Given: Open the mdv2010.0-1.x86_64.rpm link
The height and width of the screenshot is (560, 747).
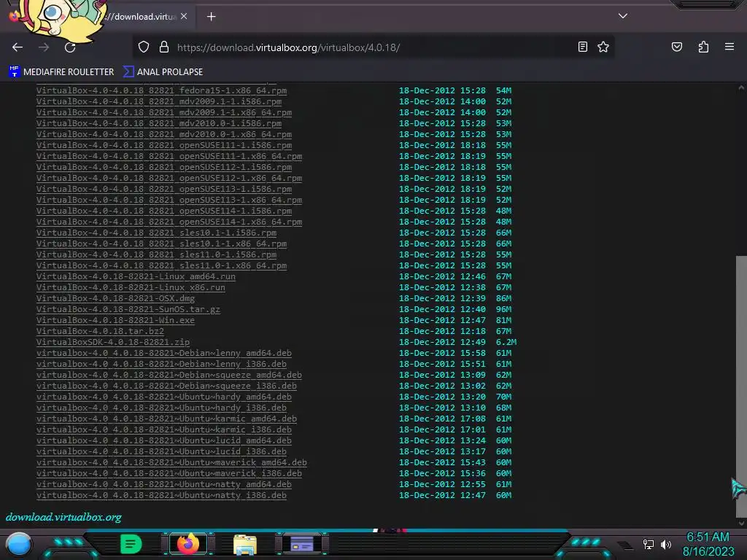Looking at the screenshot, I should coord(164,134).
